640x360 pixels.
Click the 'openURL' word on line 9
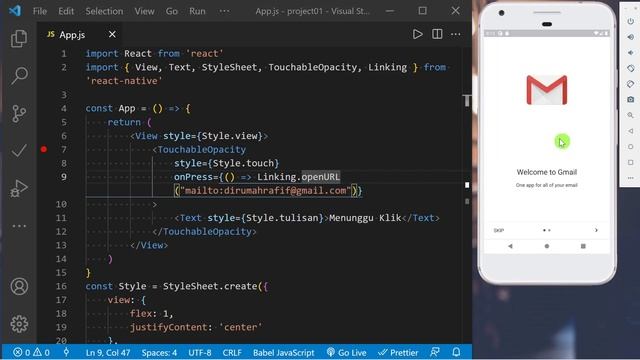(x=320, y=177)
